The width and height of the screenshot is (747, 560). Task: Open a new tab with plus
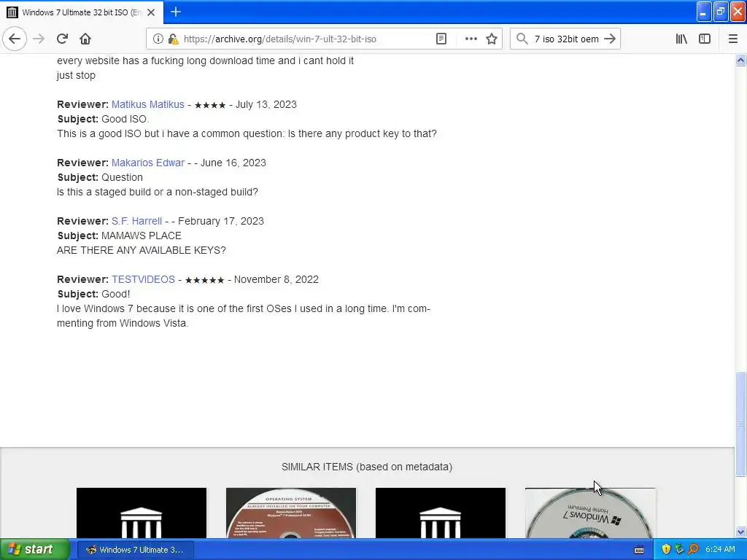pos(176,12)
